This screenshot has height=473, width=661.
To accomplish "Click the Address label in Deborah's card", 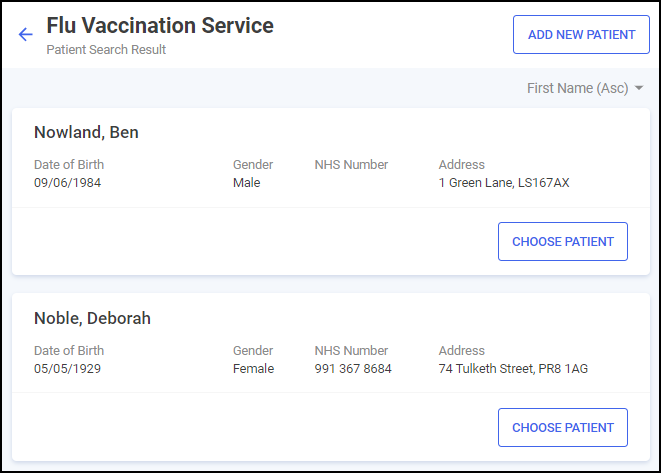I will point(462,350).
